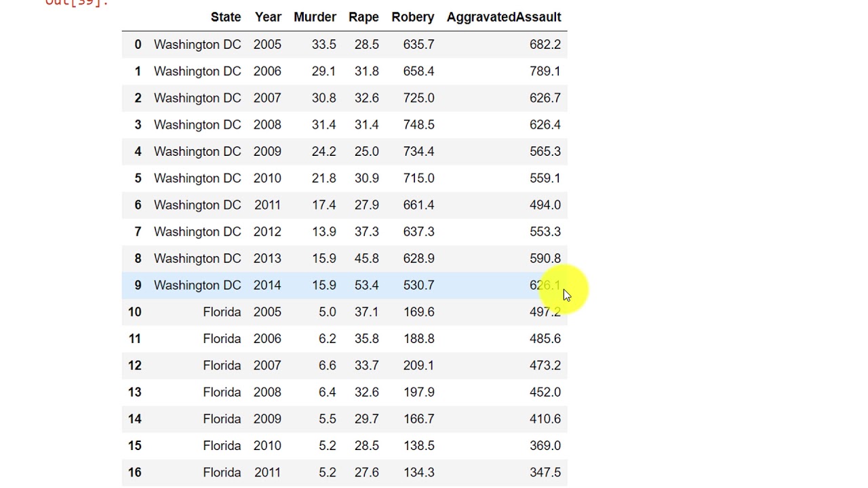Click the Year column header

pyautogui.click(x=268, y=17)
